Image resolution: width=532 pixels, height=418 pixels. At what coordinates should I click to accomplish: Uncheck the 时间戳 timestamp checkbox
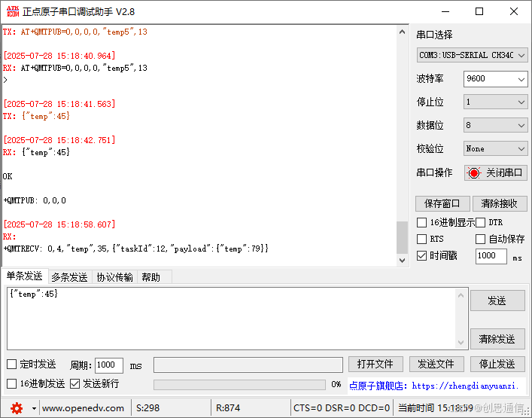pos(421,255)
